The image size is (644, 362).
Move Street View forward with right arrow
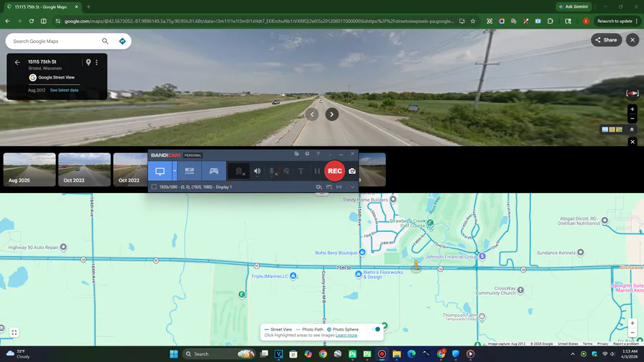coord(332,114)
